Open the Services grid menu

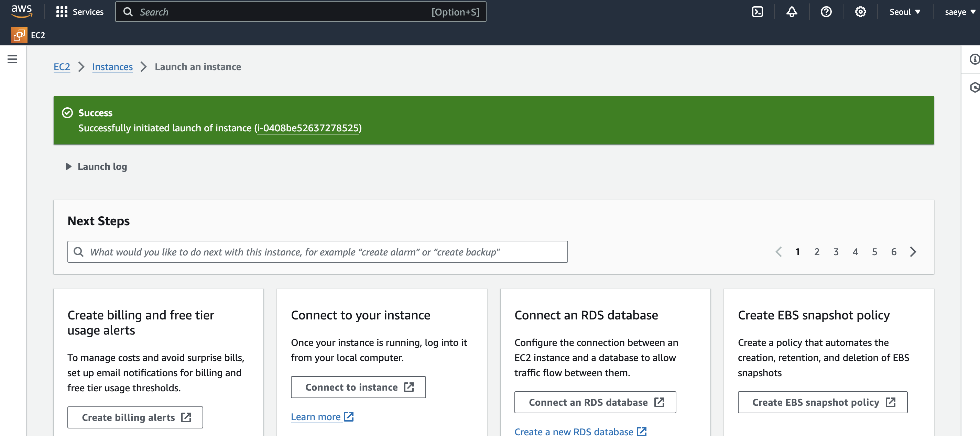(79, 12)
